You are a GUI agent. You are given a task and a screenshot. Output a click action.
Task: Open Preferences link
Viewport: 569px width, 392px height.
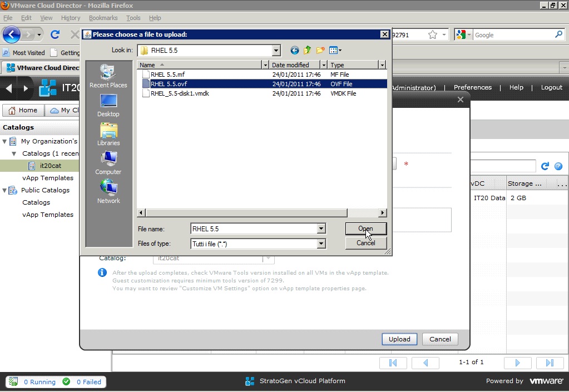pyautogui.click(x=472, y=87)
